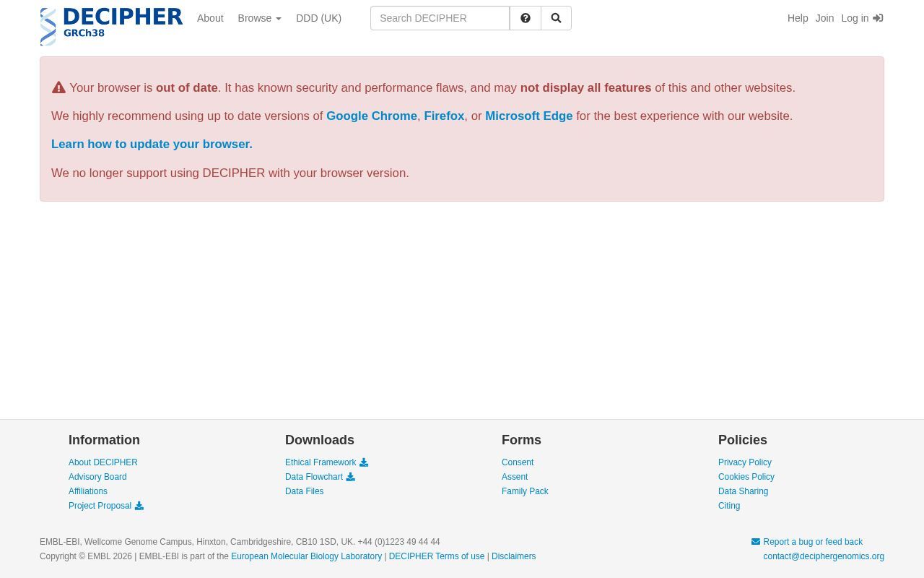
Task: Open Project Proposal link
Action: (100, 506)
